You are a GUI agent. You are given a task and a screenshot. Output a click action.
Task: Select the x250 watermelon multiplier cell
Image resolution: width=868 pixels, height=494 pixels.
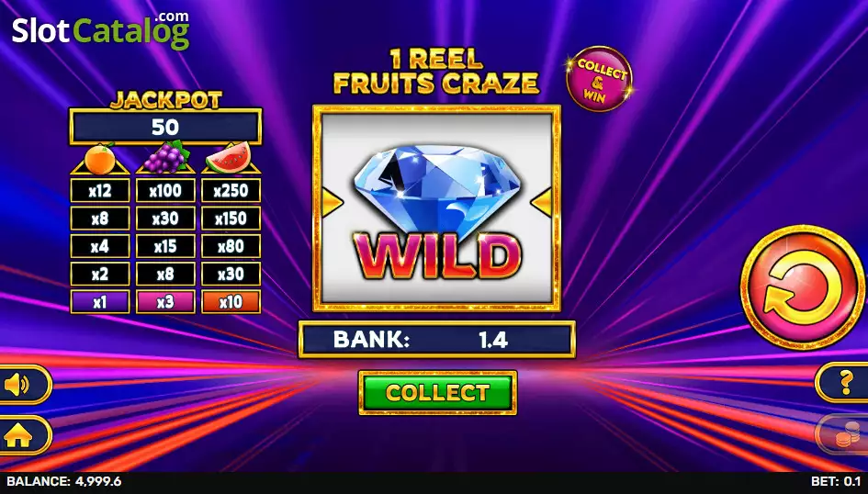[x=231, y=191]
